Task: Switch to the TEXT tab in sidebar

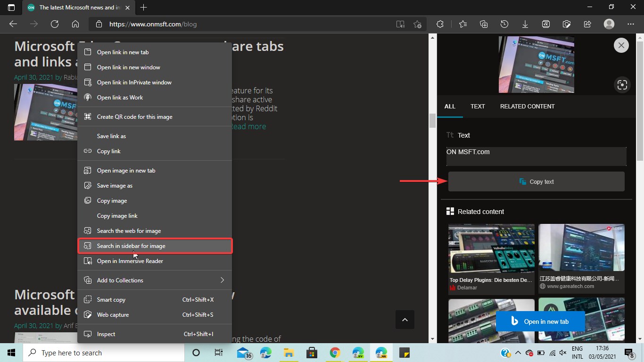Action: pyautogui.click(x=478, y=107)
